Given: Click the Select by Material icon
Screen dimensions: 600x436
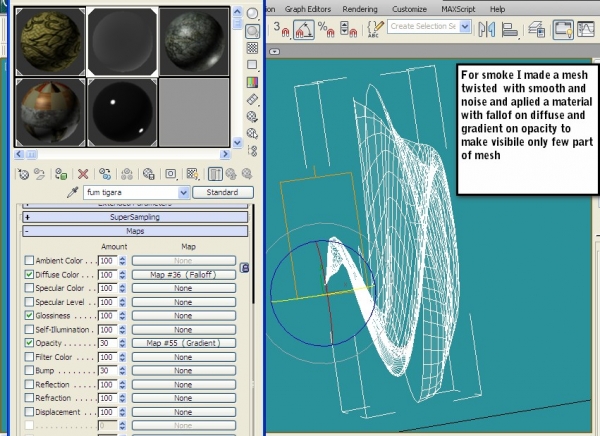Looking at the screenshot, I should [252, 133].
